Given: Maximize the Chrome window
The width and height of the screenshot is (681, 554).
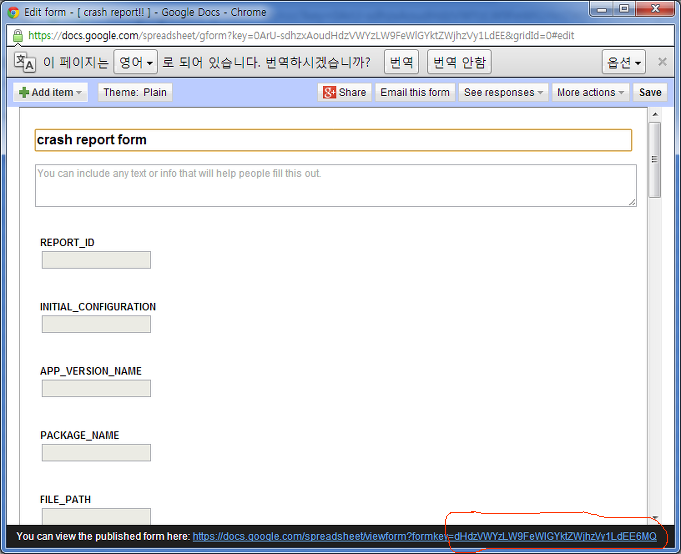Looking at the screenshot, I should click(624, 9).
